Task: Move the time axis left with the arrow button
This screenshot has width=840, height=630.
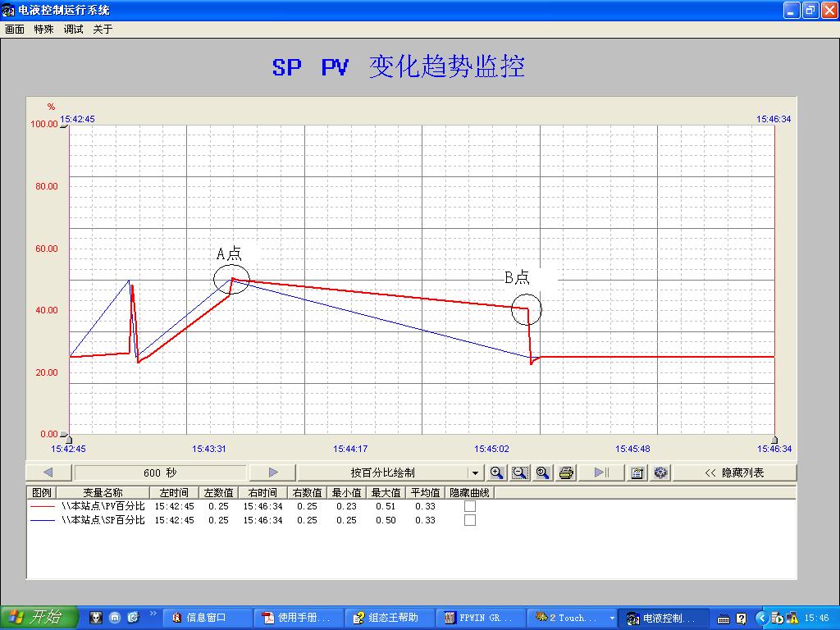Action: 48,472
